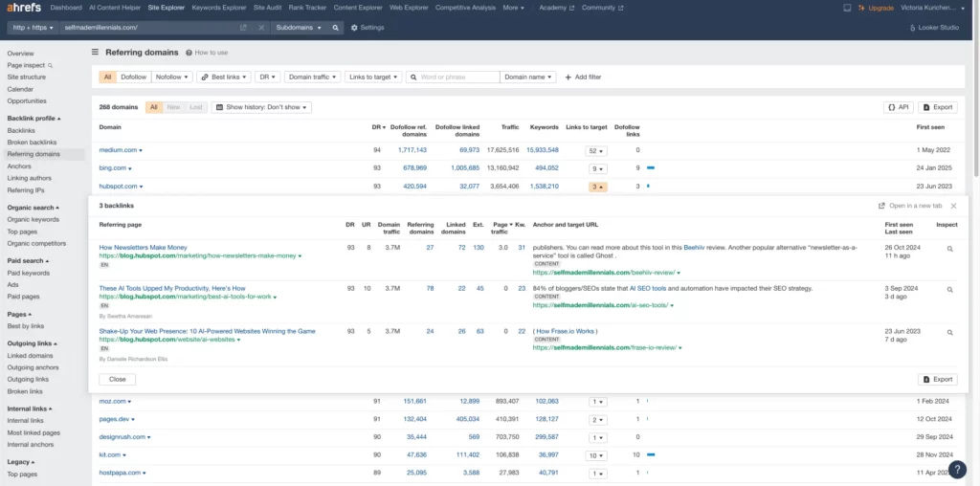This screenshot has width=980, height=486.
Task: Click the selfmademillennials.com URL input field
Action: pos(150,28)
